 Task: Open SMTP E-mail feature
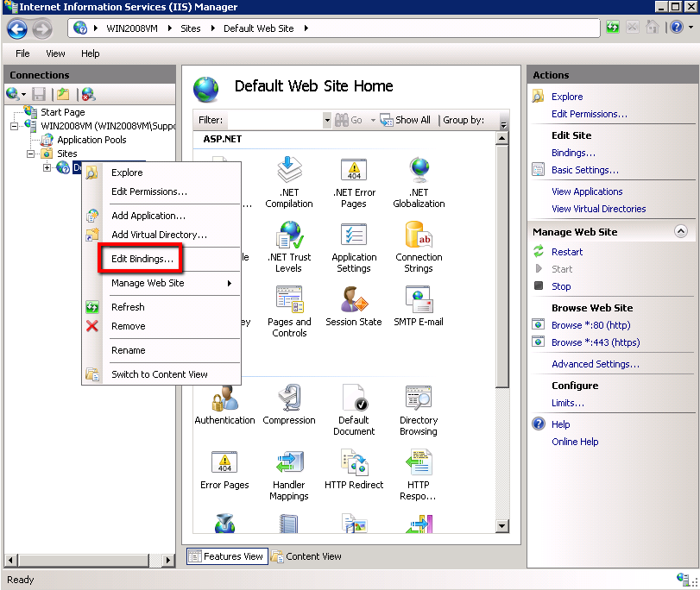pos(419,306)
